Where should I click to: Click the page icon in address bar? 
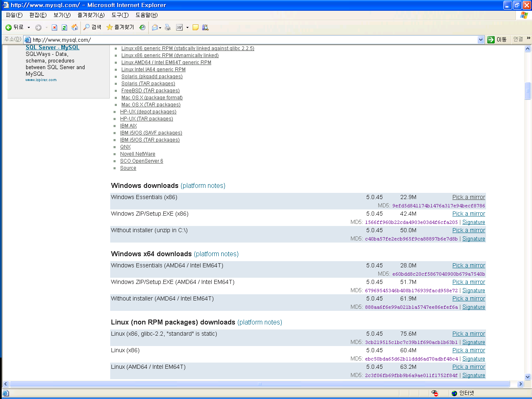coord(28,40)
